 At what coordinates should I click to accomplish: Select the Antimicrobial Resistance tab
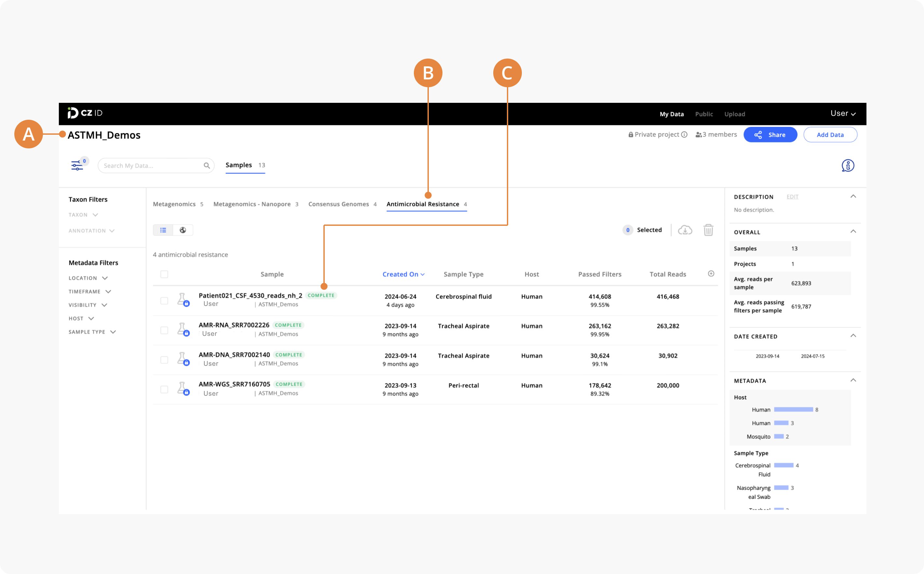427,204
